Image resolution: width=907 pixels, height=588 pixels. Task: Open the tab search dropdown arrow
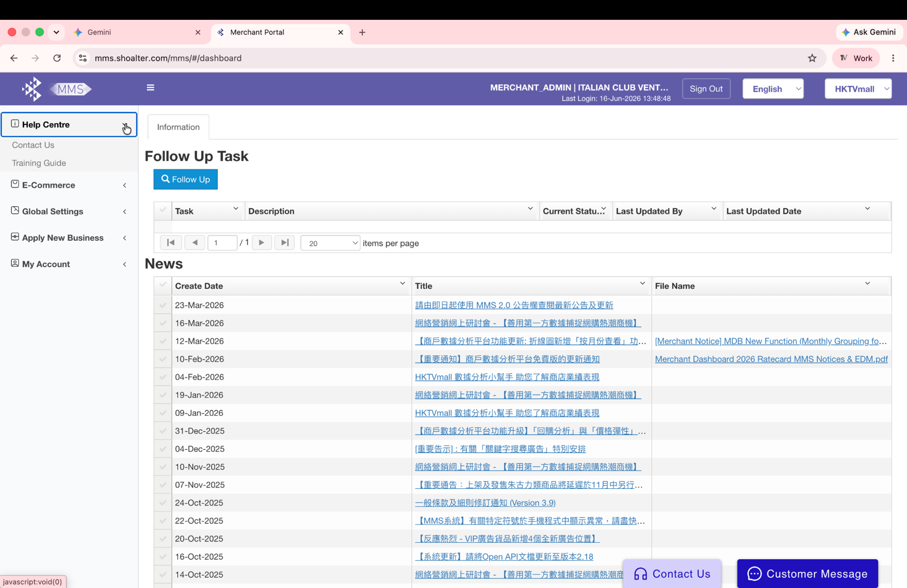coord(56,32)
